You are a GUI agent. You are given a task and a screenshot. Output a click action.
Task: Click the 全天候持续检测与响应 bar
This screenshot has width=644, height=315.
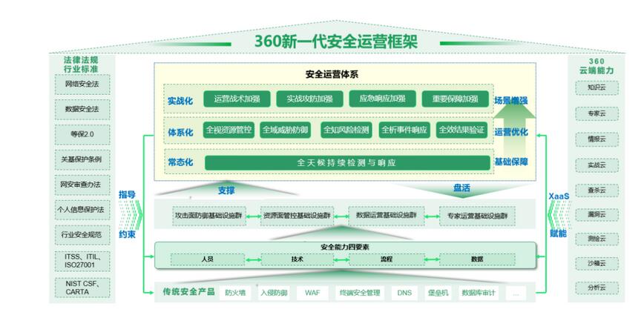[x=346, y=162]
